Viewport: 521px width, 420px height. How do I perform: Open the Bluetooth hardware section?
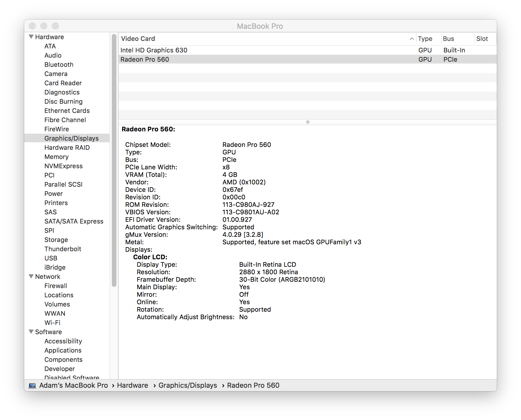coord(59,65)
